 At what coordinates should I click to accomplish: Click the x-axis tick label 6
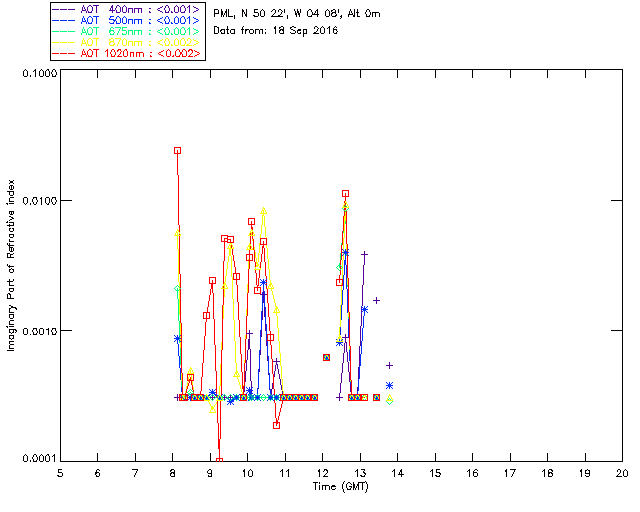98,473
